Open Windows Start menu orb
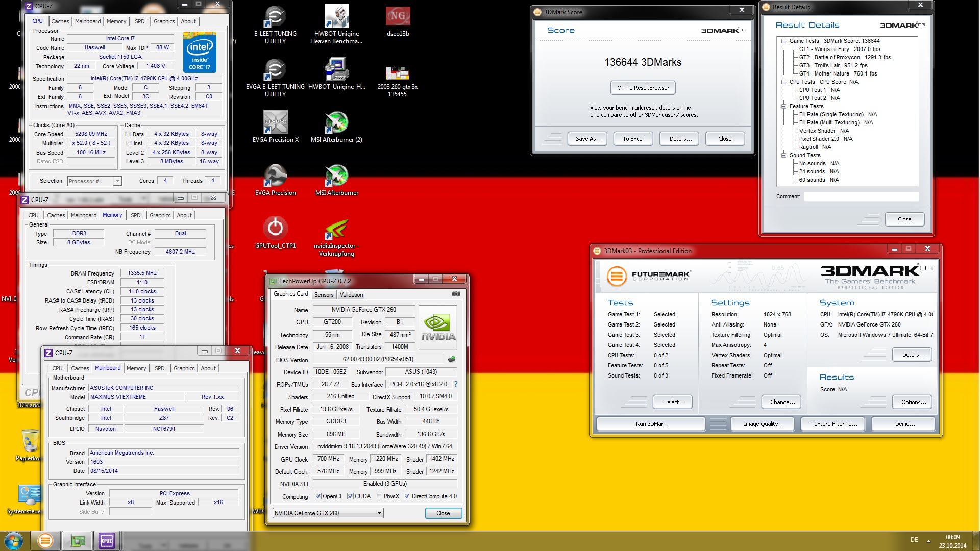The width and height of the screenshot is (980, 551). [14, 540]
